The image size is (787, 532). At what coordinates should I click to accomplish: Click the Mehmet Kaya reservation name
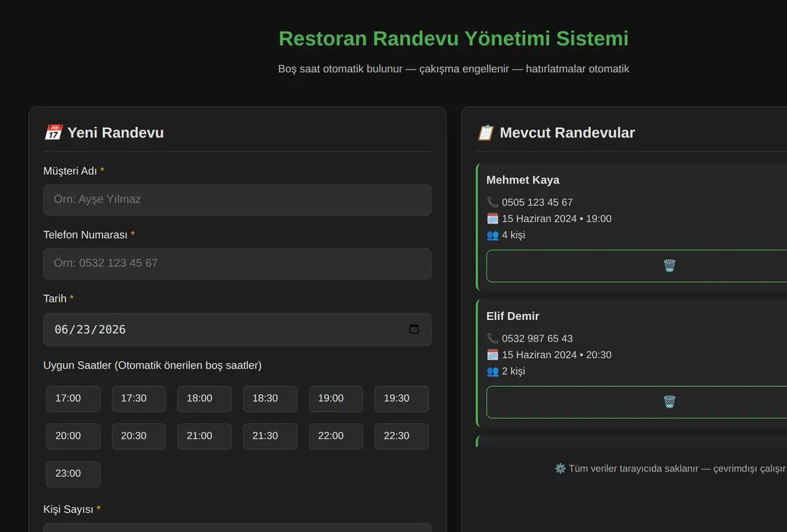[523, 180]
